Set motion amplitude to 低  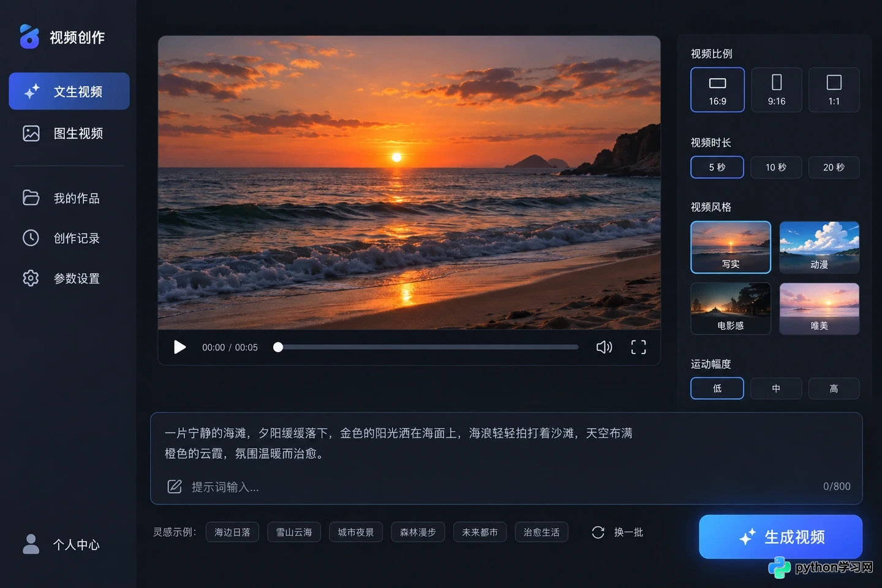(717, 388)
